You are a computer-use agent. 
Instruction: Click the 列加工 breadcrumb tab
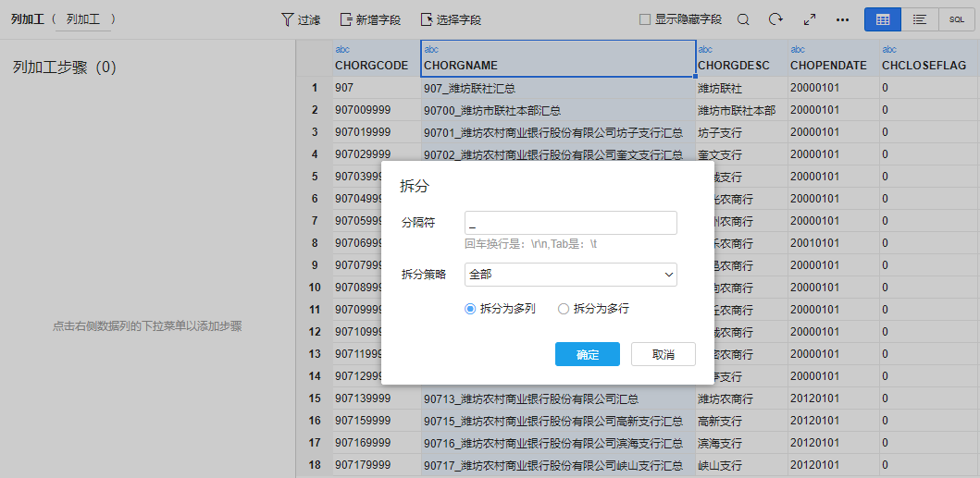tap(81, 19)
